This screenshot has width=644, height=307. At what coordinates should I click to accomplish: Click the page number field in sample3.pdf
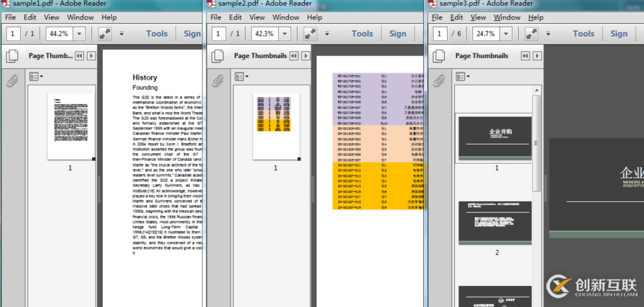click(x=438, y=33)
